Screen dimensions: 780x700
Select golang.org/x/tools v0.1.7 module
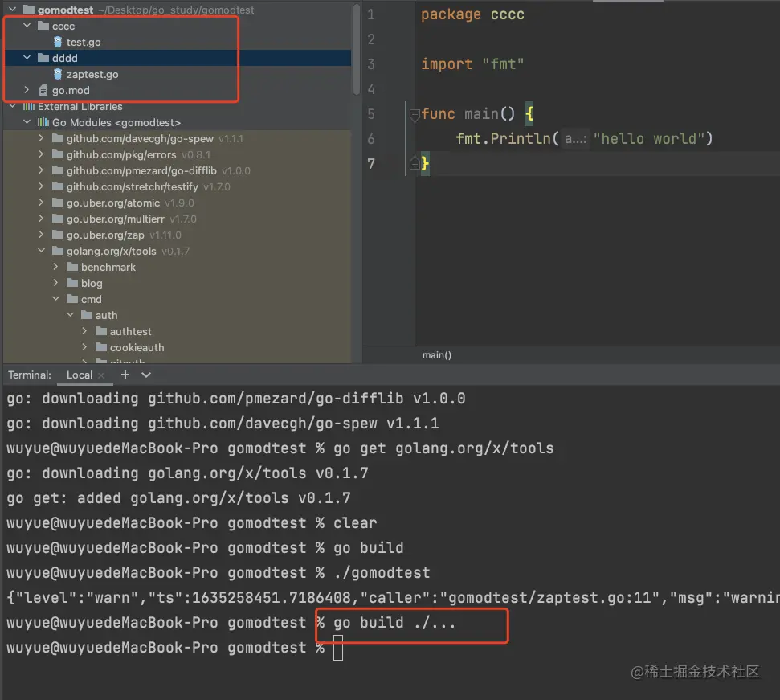tap(177, 251)
